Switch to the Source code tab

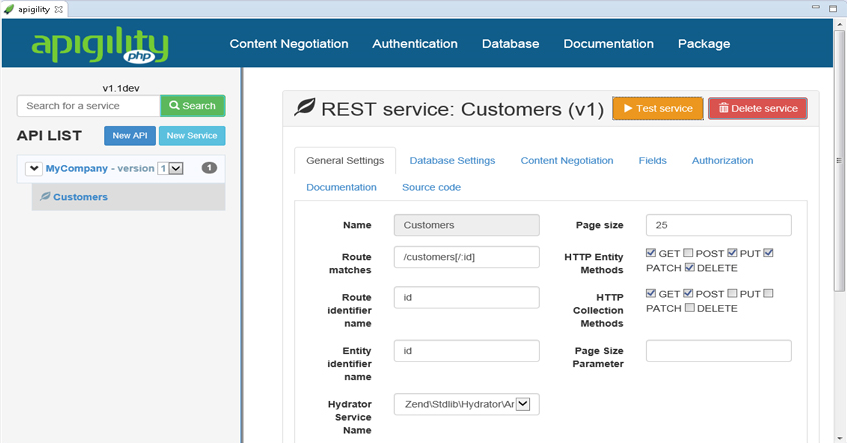click(x=431, y=187)
